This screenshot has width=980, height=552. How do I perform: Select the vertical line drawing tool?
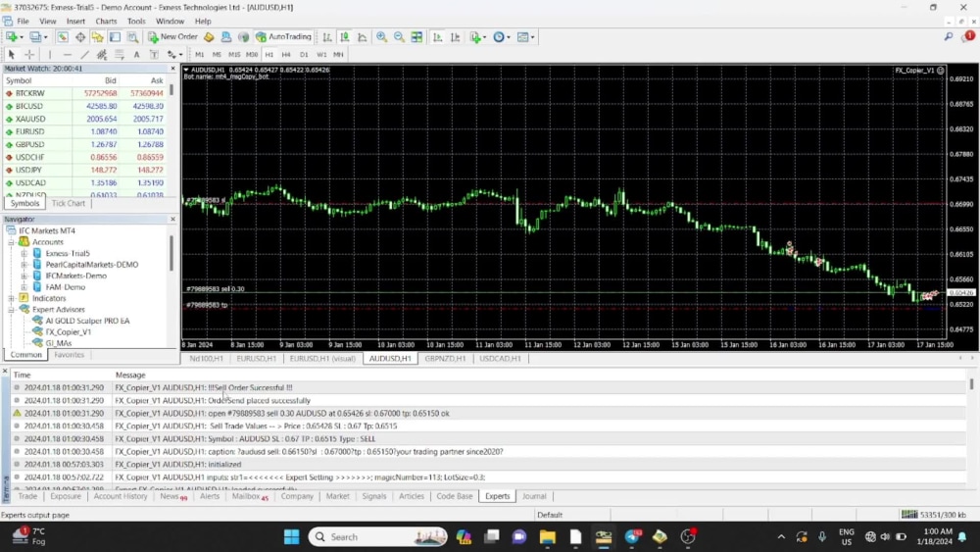[49, 54]
